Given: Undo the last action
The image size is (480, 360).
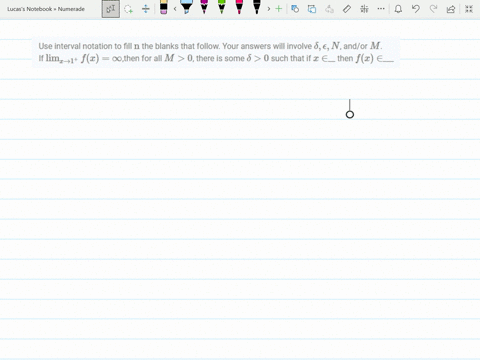Looking at the screenshot, I should pos(416,9).
